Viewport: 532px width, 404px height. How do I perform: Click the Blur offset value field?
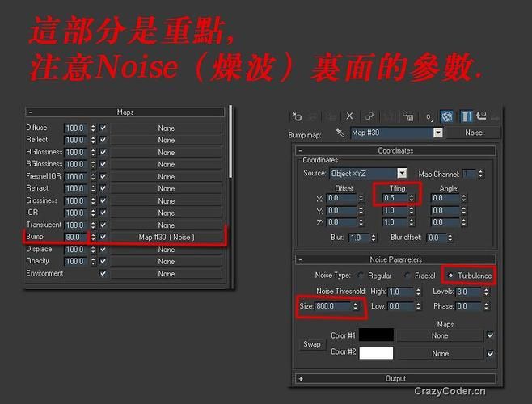pyautogui.click(x=437, y=238)
